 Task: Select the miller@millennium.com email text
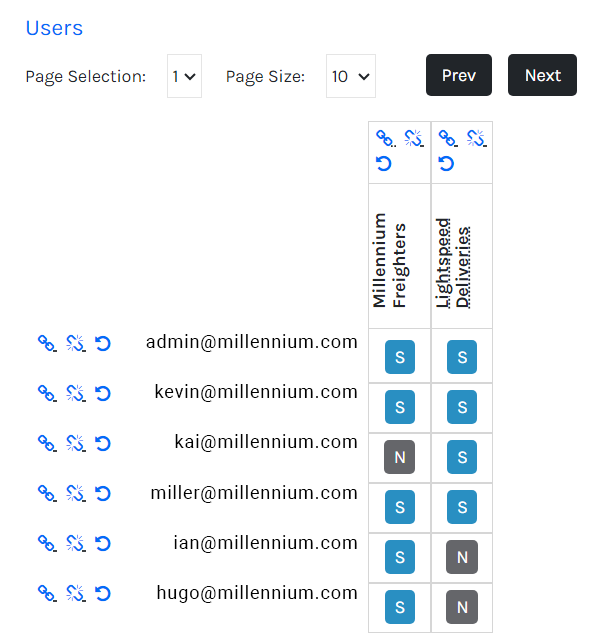(254, 492)
